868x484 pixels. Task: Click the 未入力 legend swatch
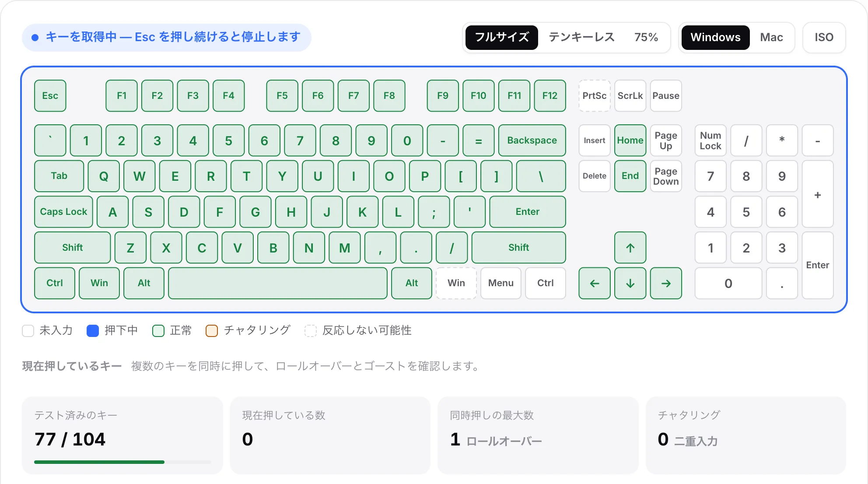pos(28,330)
